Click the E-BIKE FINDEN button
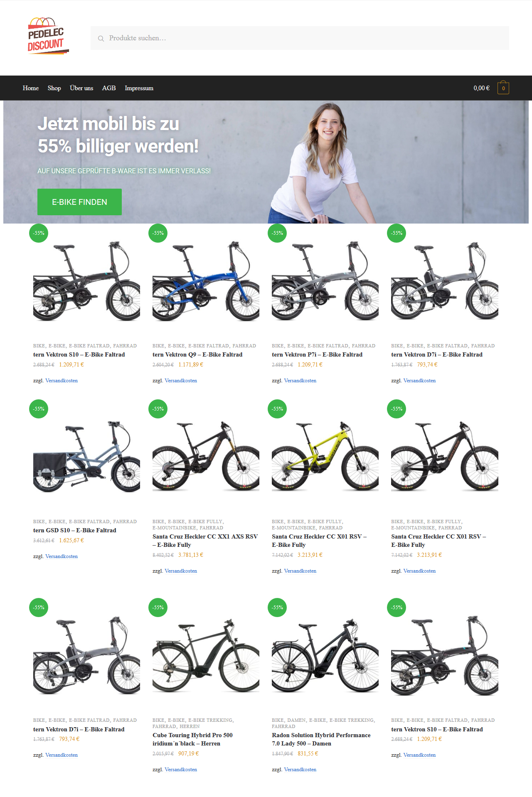The height and width of the screenshot is (797, 532). [x=79, y=202]
